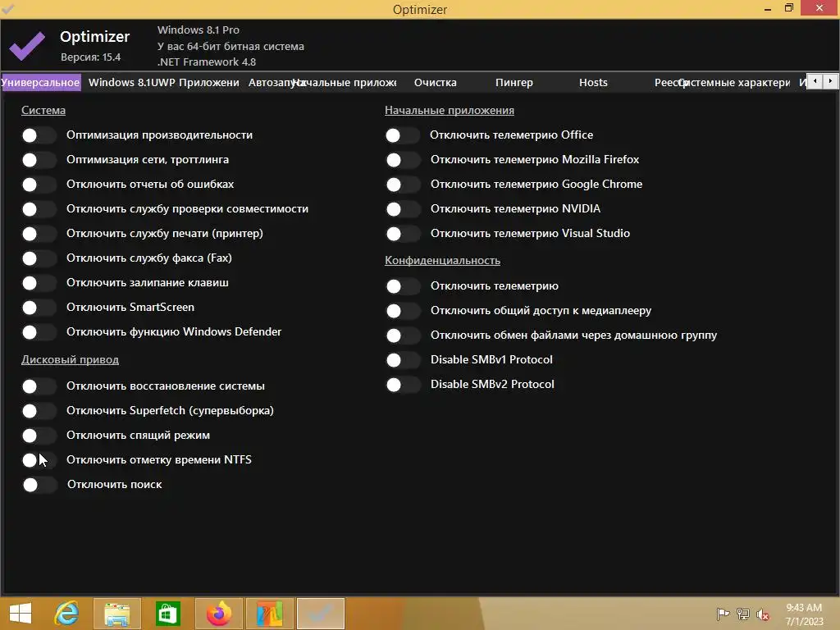Toggle Отключить службу факса (Fax)
Viewport: 840px width, 630px height.
point(39,258)
